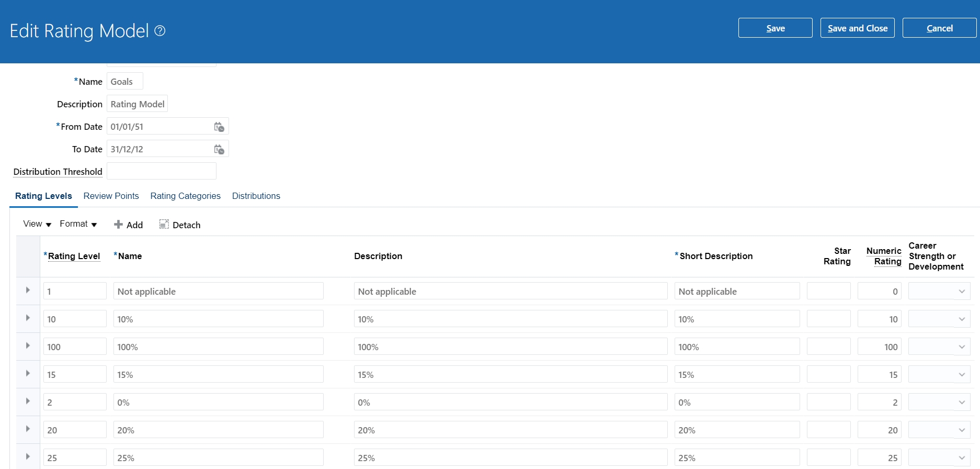
Task: Click the Short Description column header
Action: coord(716,256)
